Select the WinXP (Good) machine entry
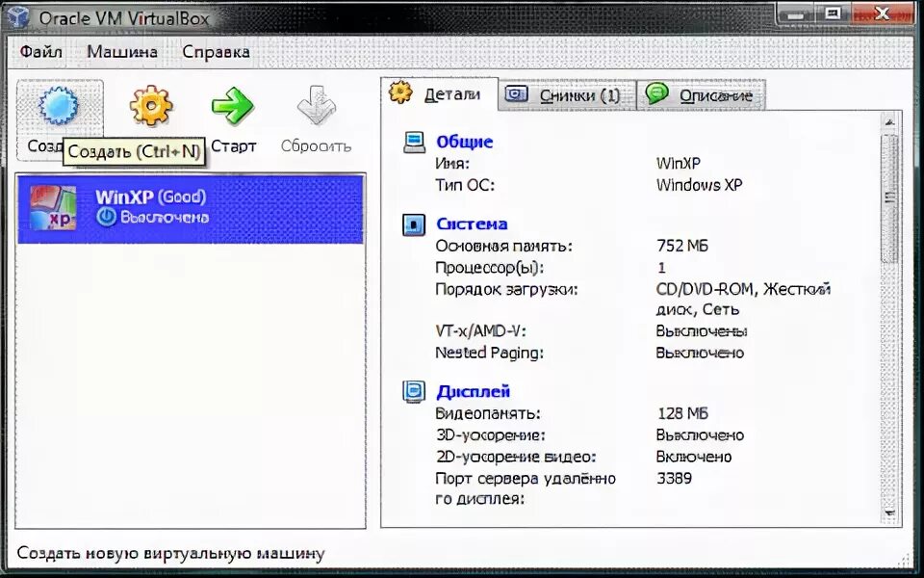924x578 pixels. click(191, 209)
